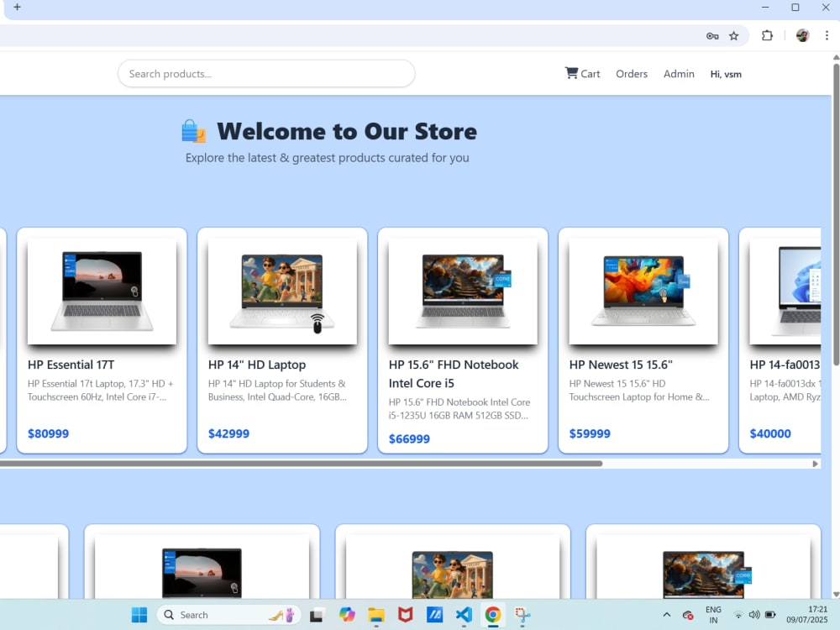Open browser extensions puzzle icon
The height and width of the screenshot is (630, 840).
[x=767, y=36]
